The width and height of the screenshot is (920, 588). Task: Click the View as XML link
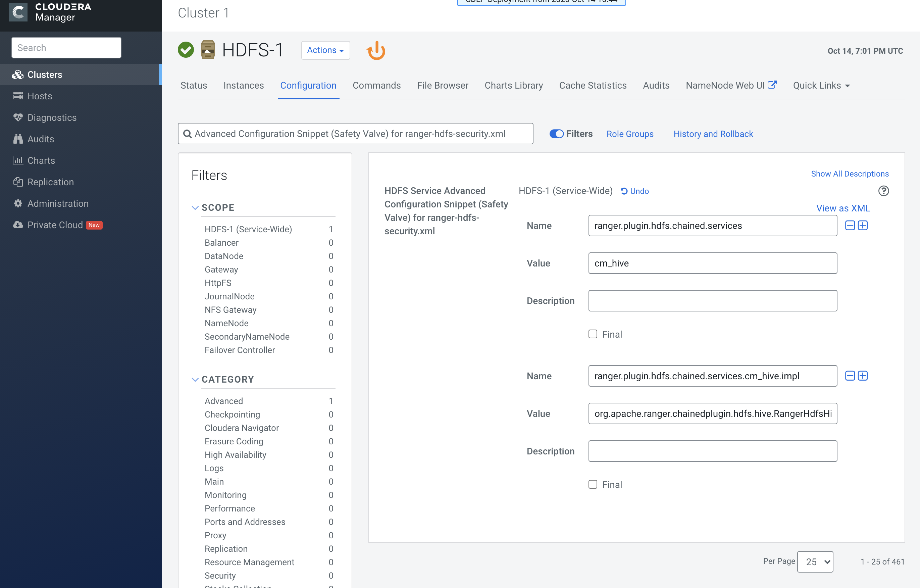(x=843, y=208)
